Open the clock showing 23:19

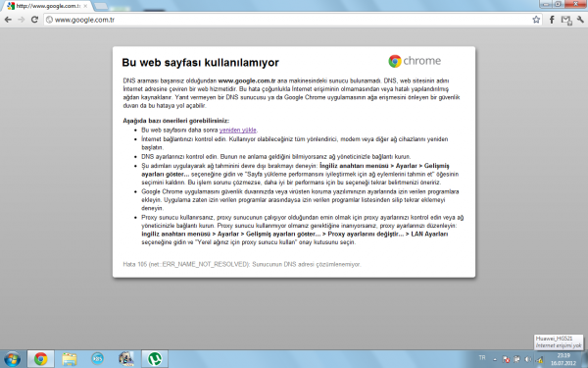563,359
